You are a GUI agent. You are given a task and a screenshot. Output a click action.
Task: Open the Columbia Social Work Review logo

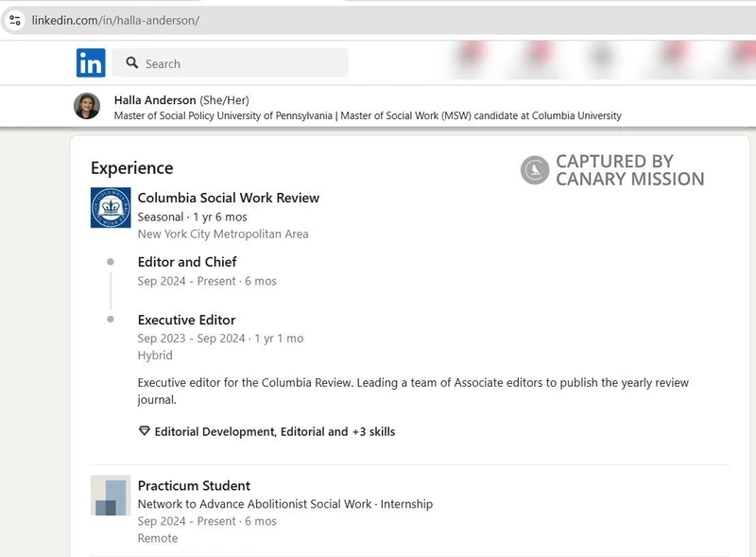[111, 207]
